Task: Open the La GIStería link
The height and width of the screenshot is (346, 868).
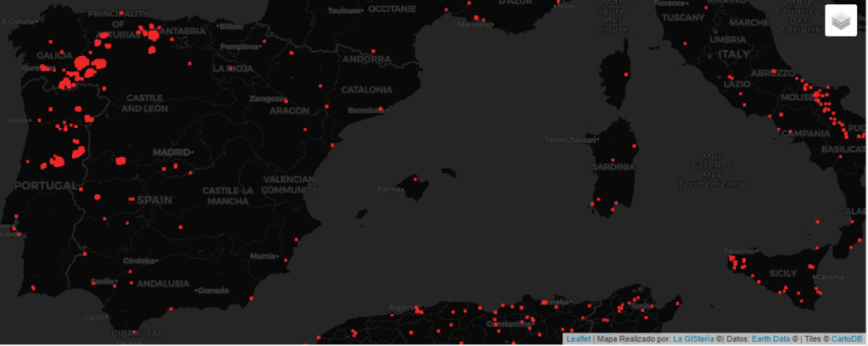Action: point(693,339)
